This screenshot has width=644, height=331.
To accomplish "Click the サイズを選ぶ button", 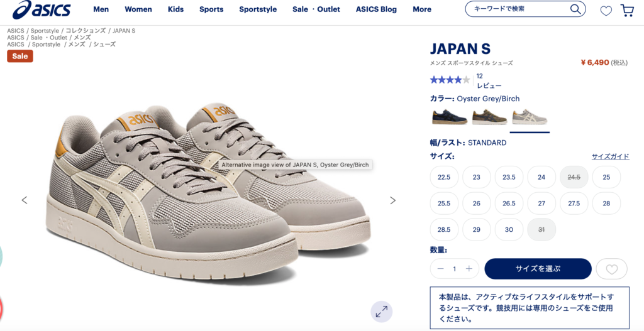I will 538,269.
